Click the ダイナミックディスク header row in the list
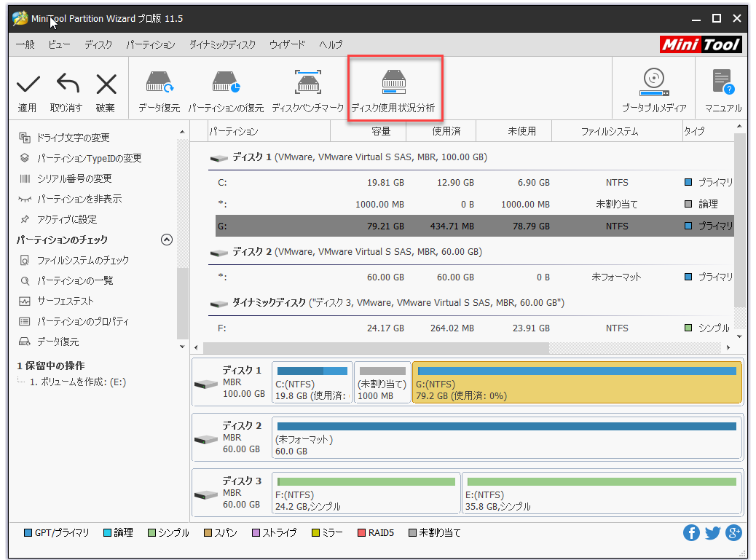Viewport: 756px width, 560px height. [471, 303]
